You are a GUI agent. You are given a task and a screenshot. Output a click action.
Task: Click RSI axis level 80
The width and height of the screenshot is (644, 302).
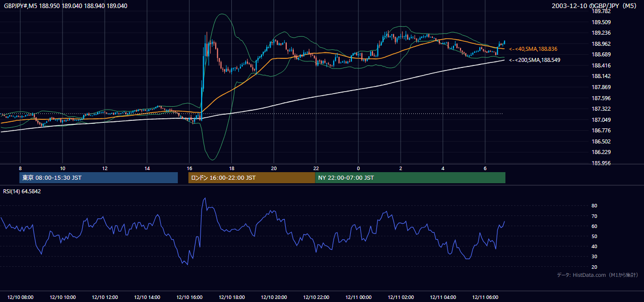(x=594, y=206)
